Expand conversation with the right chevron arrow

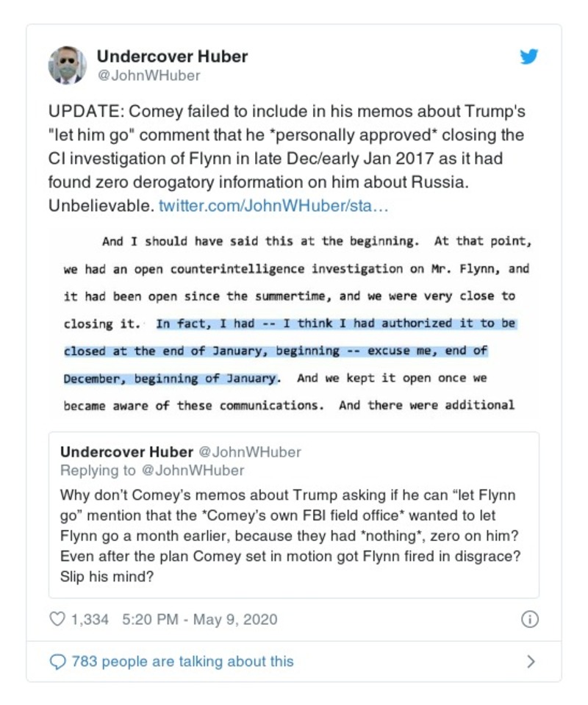(531, 662)
